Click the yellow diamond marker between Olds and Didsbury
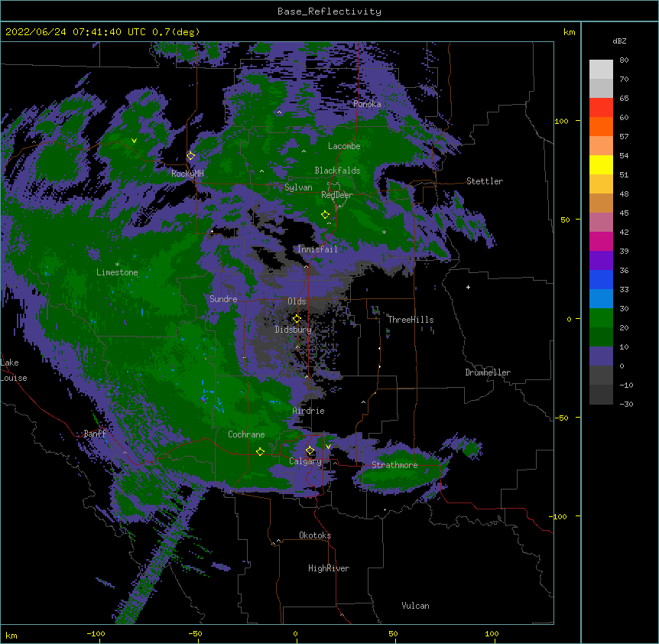Screen dimensions: 659x644 point(297,319)
